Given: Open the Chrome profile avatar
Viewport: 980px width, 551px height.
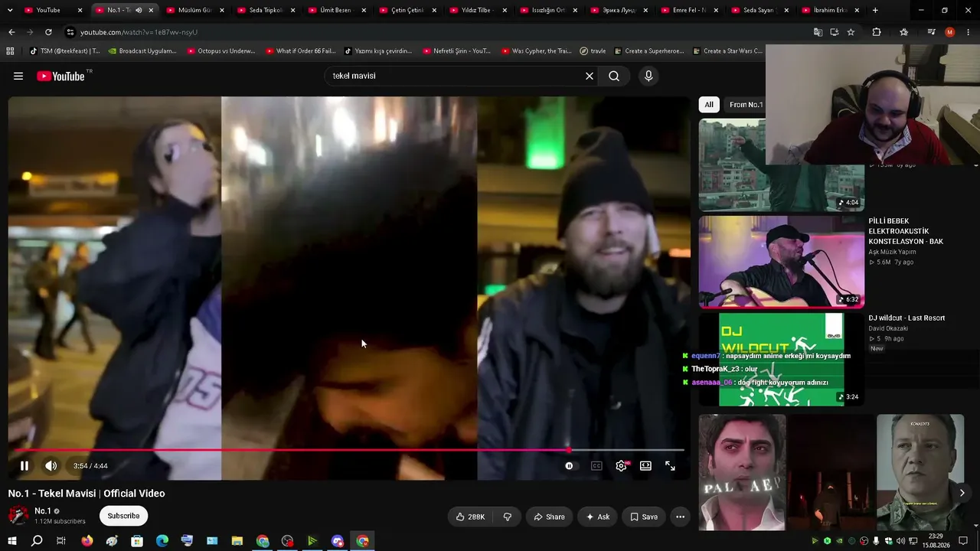Looking at the screenshot, I should tap(949, 32).
